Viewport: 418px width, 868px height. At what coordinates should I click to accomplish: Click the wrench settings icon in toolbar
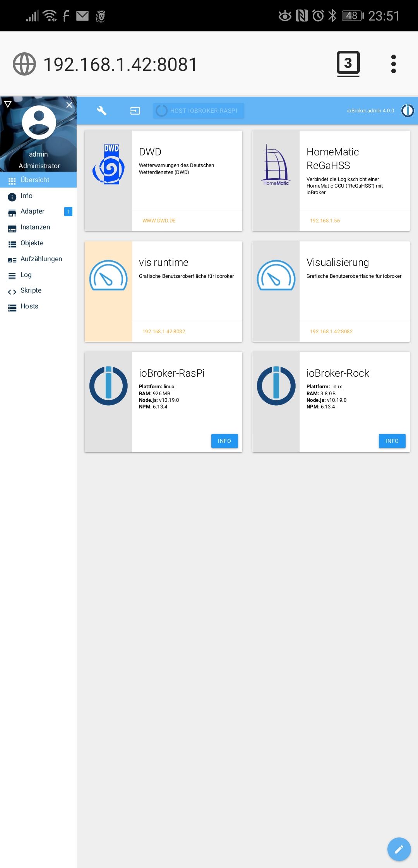102,111
